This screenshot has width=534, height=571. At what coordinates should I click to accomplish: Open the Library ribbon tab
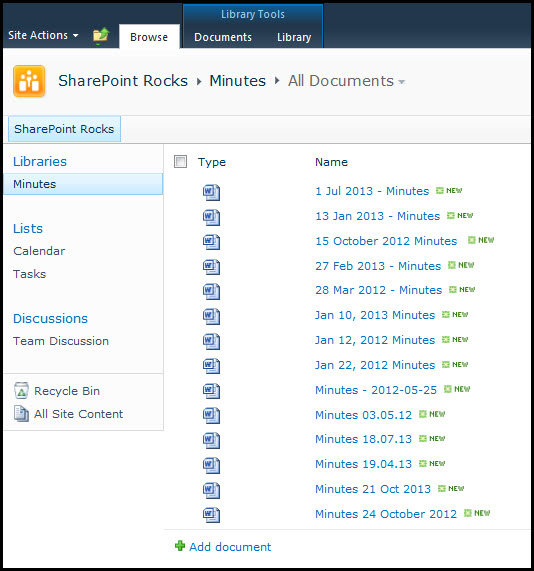[294, 37]
